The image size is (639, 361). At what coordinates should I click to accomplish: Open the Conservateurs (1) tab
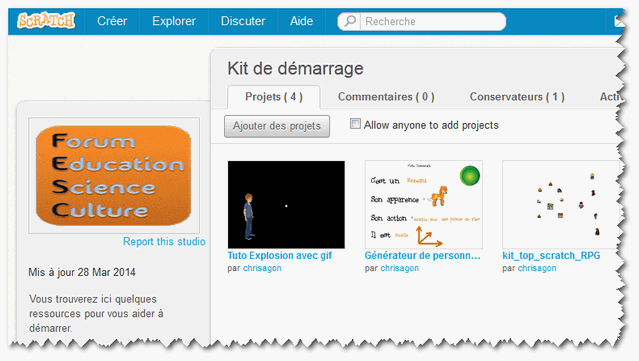click(x=517, y=97)
